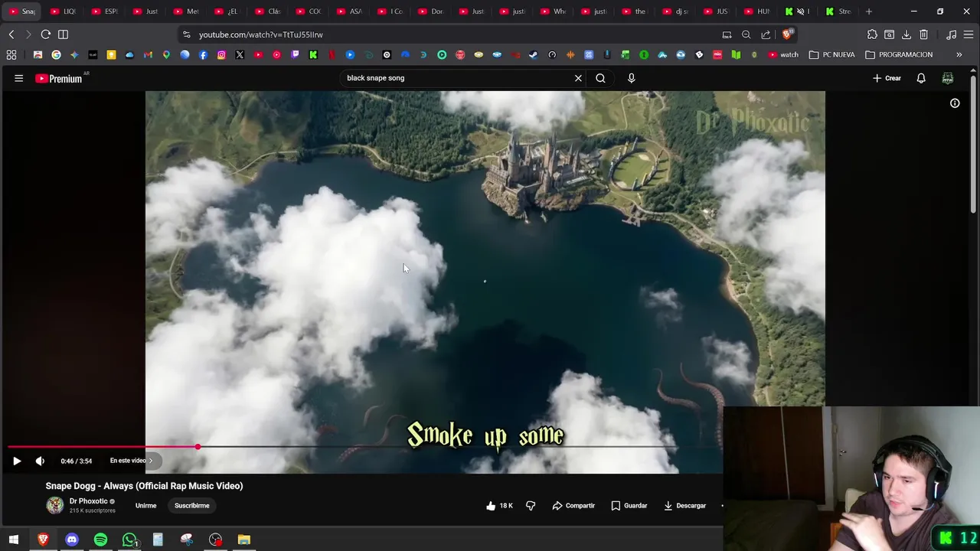Open the YouTube guide hamburger menu
This screenshot has width=980, height=551.
18,78
